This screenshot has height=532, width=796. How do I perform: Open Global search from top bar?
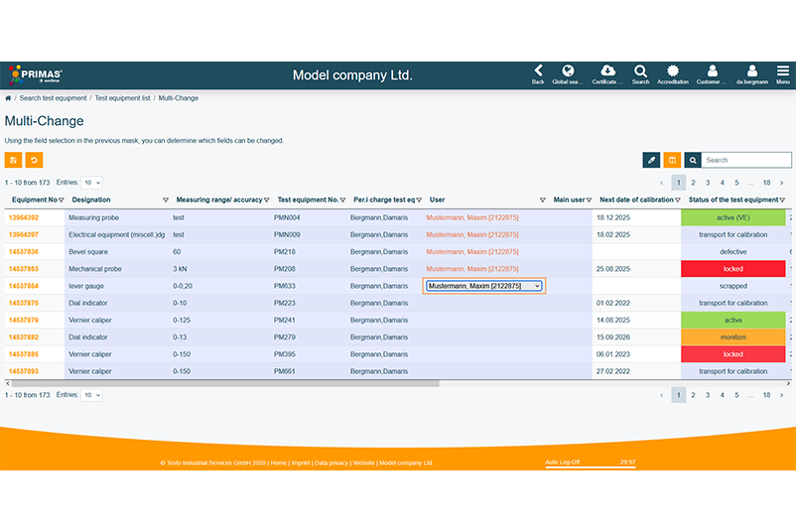coord(569,74)
